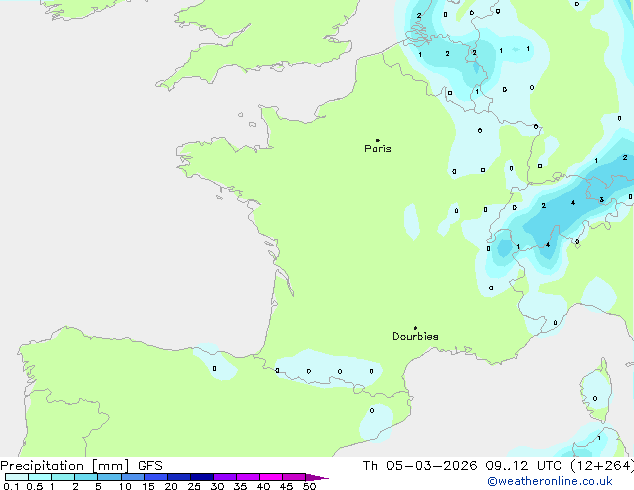
Task: Click the '0.5' legend scale label
Action: tap(35, 486)
